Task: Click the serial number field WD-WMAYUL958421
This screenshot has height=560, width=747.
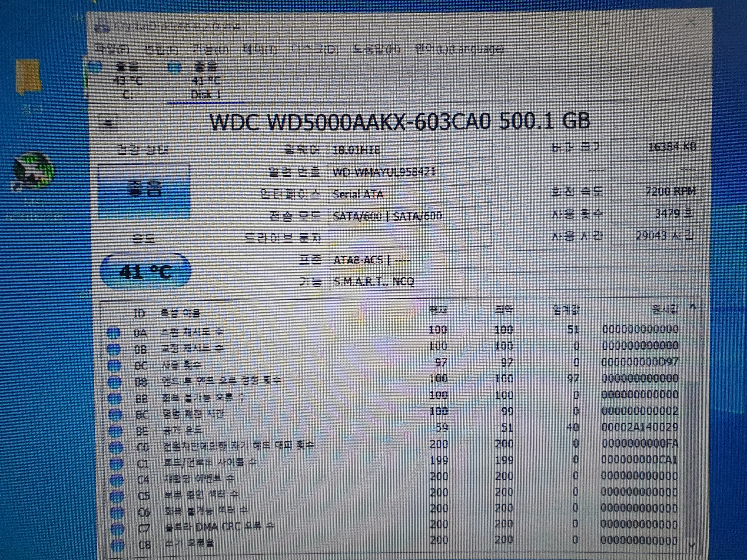Action: (410, 172)
